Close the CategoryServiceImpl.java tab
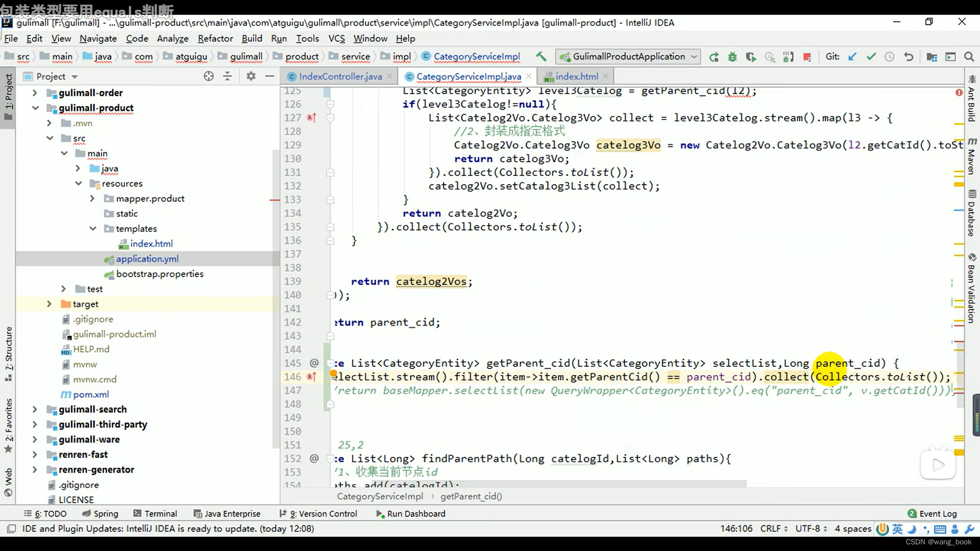 (x=528, y=77)
